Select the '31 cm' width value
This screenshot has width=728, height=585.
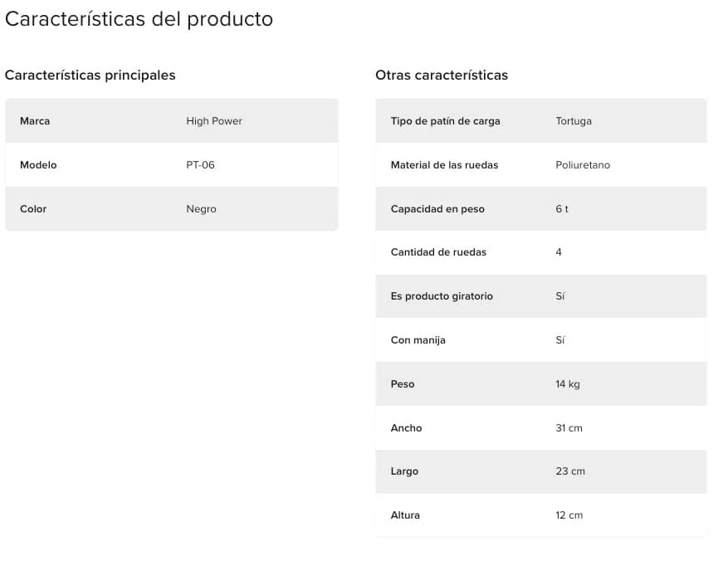tap(569, 428)
